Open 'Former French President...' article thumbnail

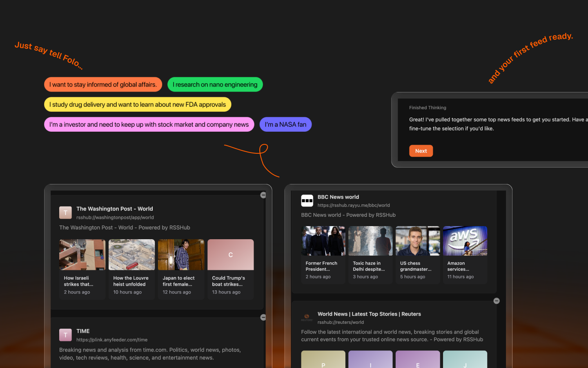coord(323,241)
